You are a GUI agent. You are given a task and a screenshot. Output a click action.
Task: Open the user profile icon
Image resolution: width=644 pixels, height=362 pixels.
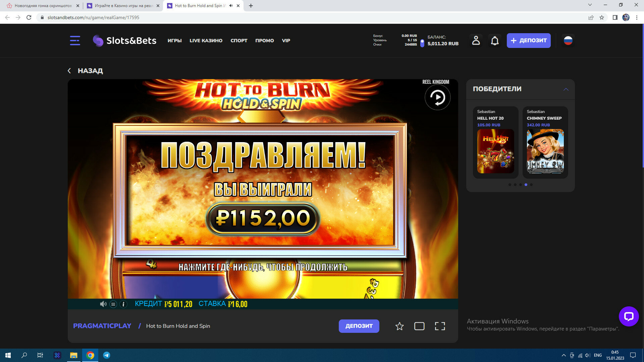coord(476,41)
